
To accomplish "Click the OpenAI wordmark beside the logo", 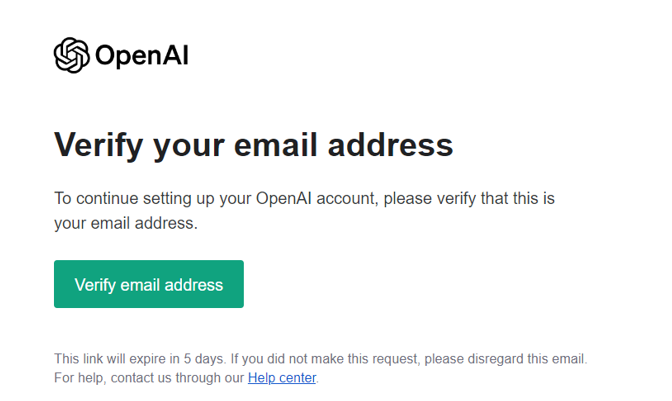I will coord(141,56).
